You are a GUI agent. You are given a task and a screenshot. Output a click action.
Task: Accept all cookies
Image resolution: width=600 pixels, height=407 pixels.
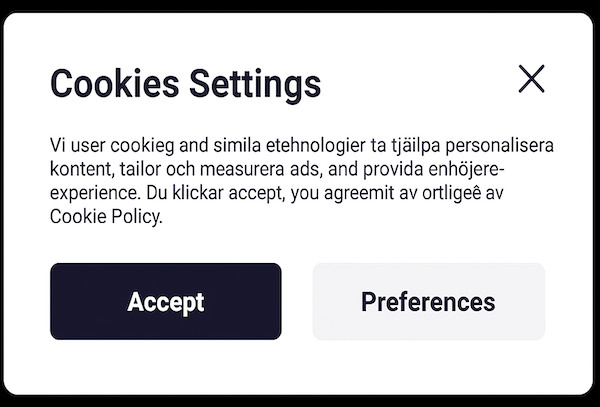click(x=166, y=302)
